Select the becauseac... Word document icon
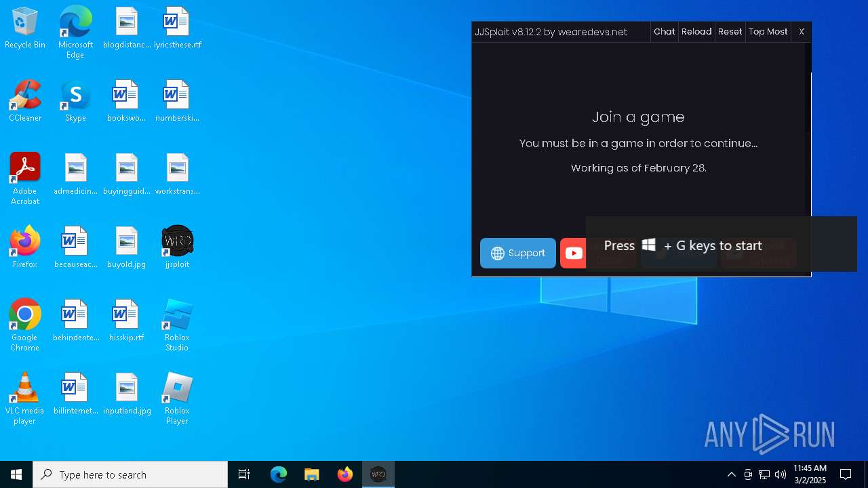Viewport: 868px width, 488px height. coord(75,248)
